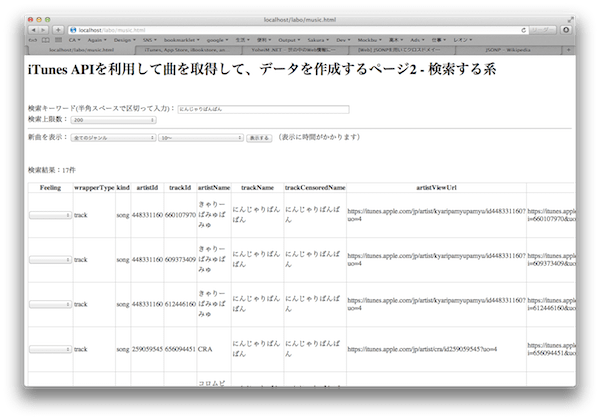Open the 検索上限数 dropdown showing 200

pos(113,120)
